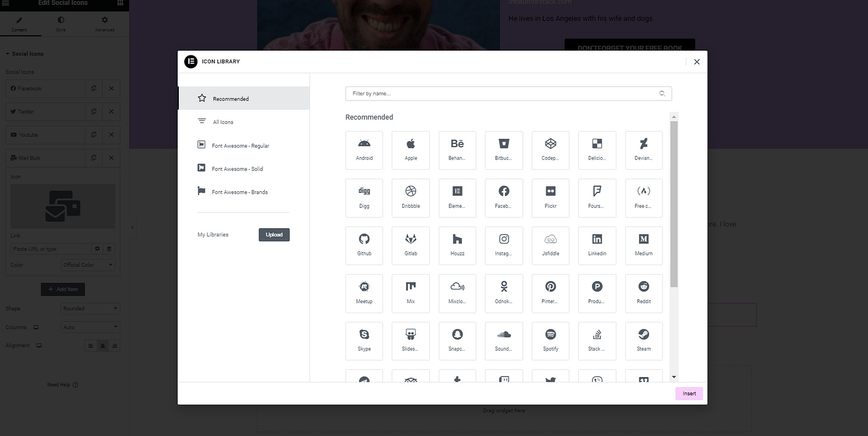Viewport: 868px width, 436px height.
Task: Set alignment to left
Action: coord(91,345)
